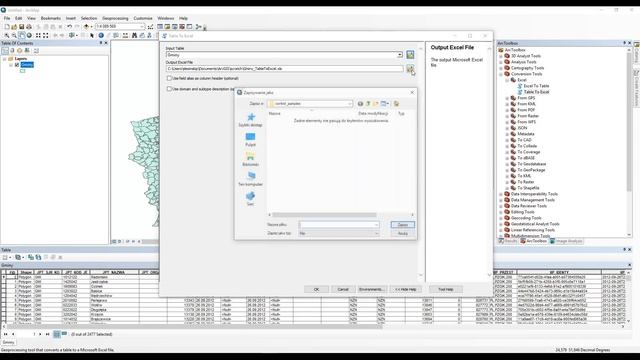Click the List By Visibility icon
Image resolution: width=640 pixels, height=360 pixels.
pos(20,51)
